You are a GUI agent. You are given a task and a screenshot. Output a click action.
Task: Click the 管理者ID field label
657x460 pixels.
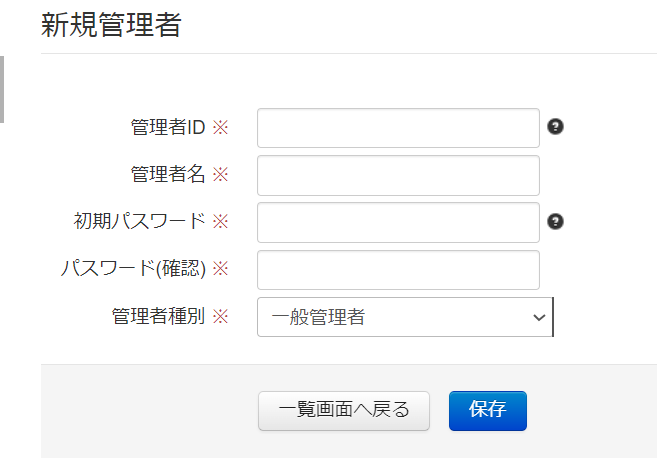(168, 128)
